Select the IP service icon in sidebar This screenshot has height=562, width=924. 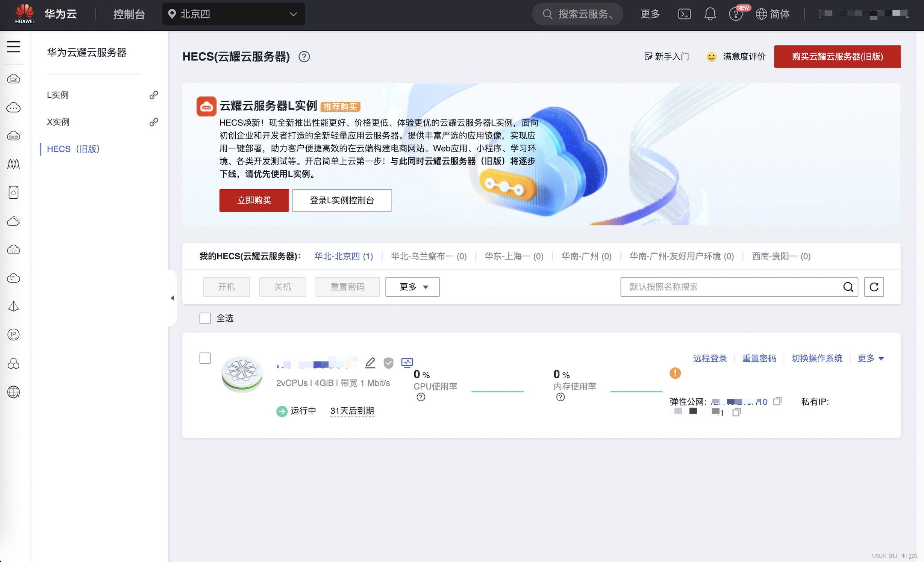point(14,334)
